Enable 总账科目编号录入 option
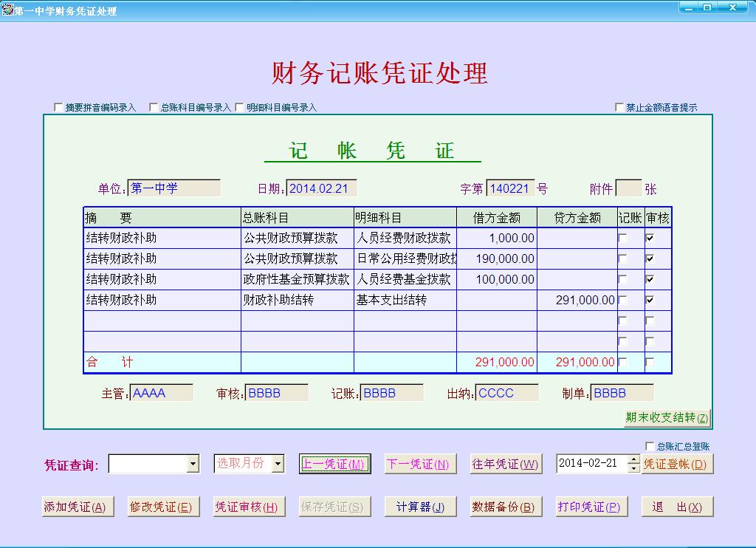The height and width of the screenshot is (548, 756). point(153,107)
